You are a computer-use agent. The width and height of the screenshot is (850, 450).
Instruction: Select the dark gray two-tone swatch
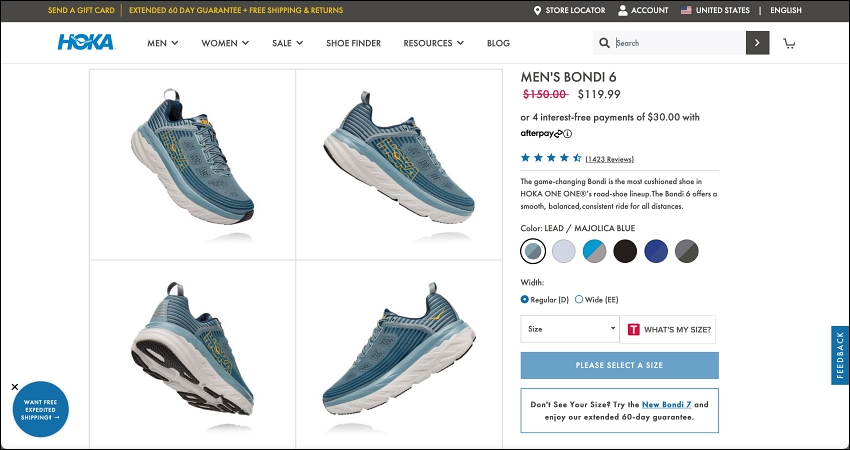click(687, 251)
